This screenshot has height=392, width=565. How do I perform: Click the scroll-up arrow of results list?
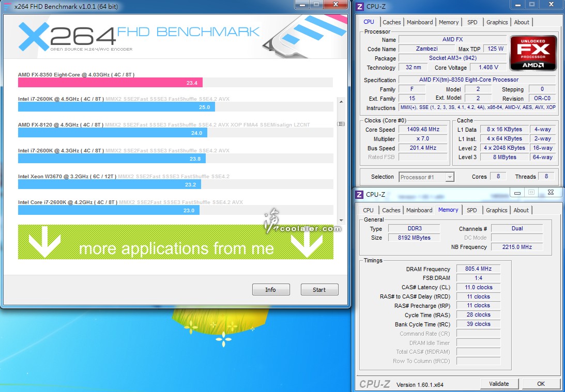[341, 102]
